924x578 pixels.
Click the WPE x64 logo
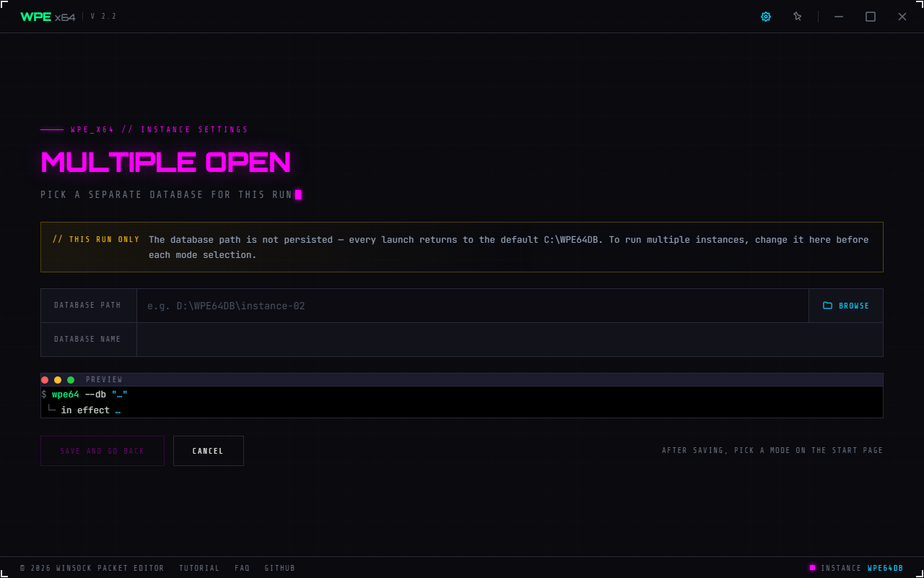point(48,17)
